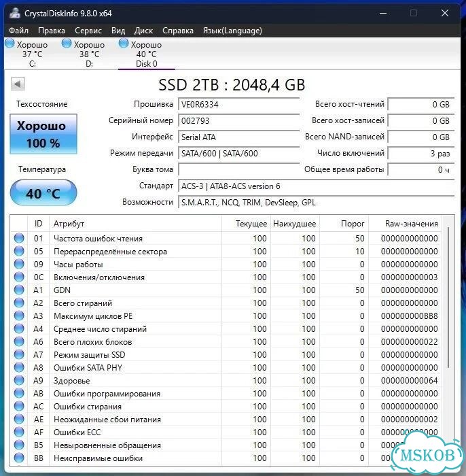This screenshot has width=466, height=476.
Task: Click the attribute text Перераспределённые сектора
Action: (x=110, y=252)
